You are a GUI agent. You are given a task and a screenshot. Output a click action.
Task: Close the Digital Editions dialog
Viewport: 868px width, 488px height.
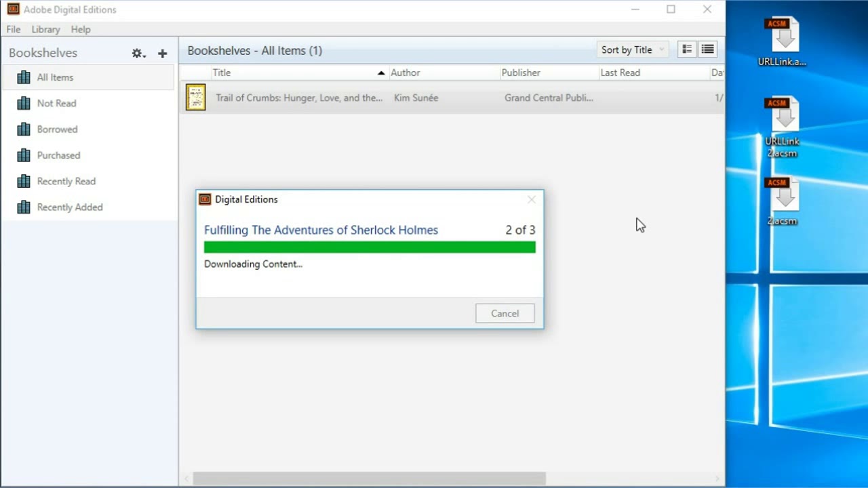coord(532,199)
